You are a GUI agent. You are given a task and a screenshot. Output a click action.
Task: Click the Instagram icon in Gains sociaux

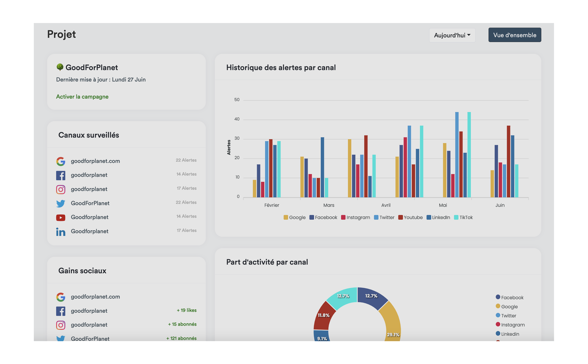point(61,325)
